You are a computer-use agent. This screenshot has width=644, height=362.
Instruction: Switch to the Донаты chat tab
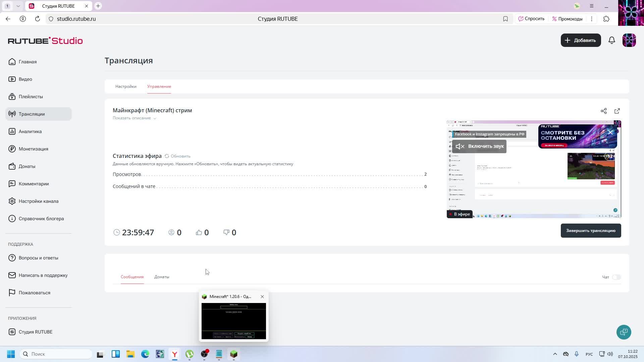tap(162, 277)
